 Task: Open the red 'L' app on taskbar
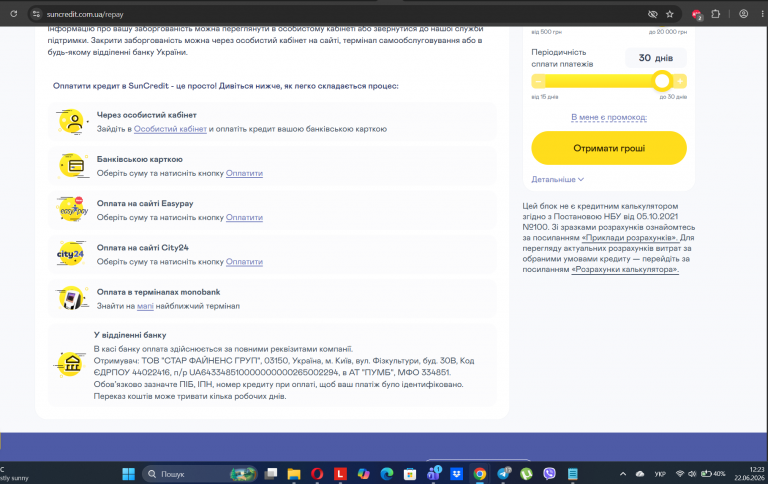(x=340, y=474)
